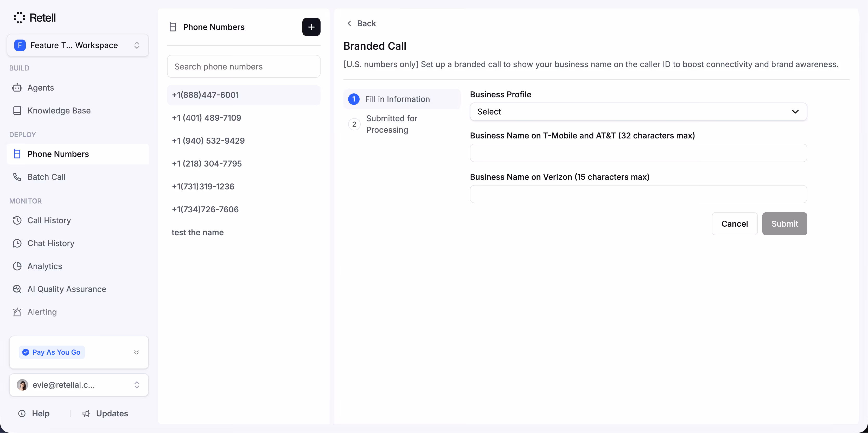Open Analytics via the pie chart icon

17,266
